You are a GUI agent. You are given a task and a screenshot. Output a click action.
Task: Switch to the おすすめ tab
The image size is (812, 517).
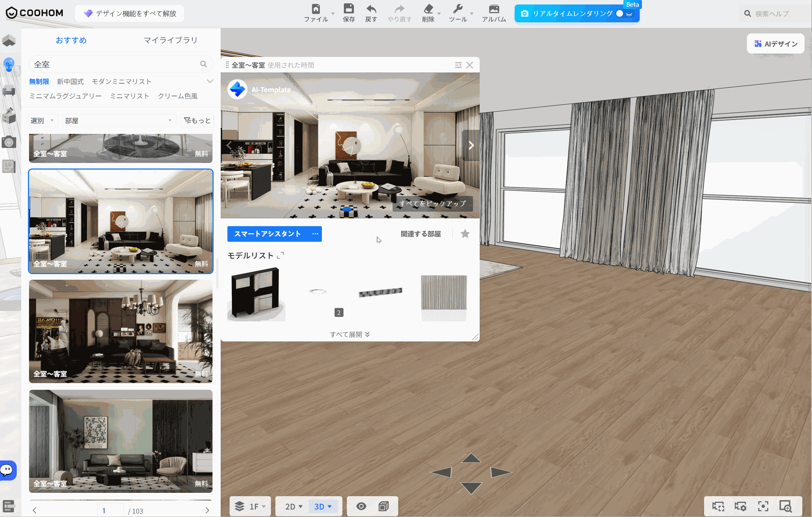71,40
